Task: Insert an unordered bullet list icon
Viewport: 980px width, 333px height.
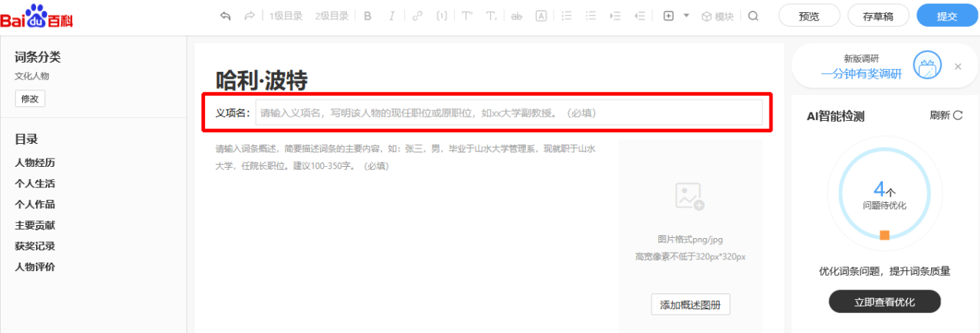Action: (x=590, y=16)
